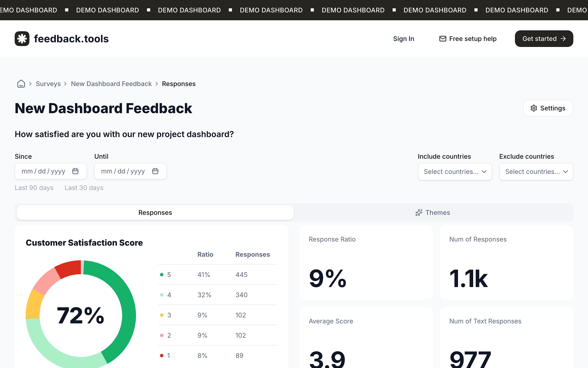
Task: Click the Get started button
Action: (x=544, y=39)
